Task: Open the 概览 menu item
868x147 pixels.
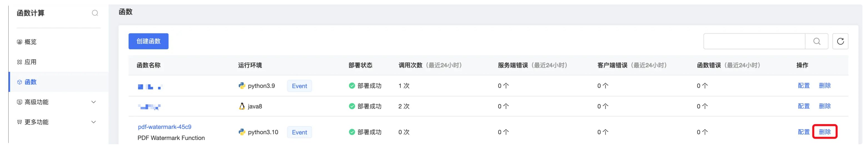Action: pyautogui.click(x=30, y=42)
